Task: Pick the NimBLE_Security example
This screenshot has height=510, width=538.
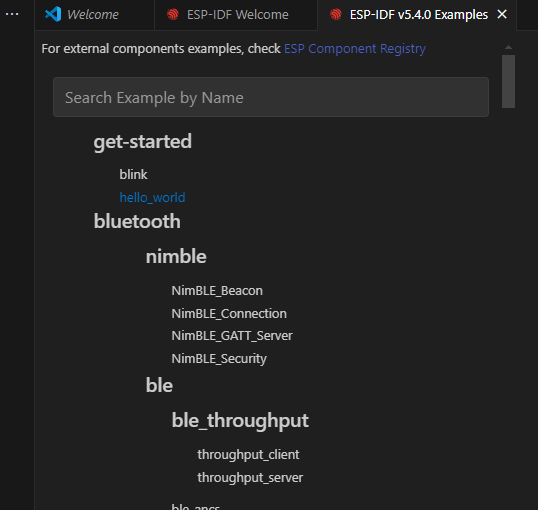Action: click(x=219, y=359)
